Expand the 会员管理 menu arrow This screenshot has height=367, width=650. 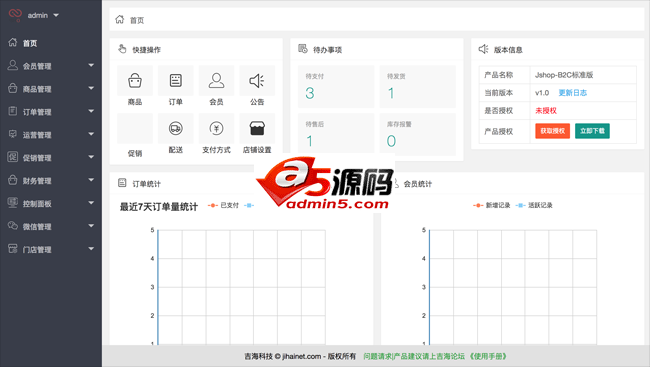coord(91,66)
